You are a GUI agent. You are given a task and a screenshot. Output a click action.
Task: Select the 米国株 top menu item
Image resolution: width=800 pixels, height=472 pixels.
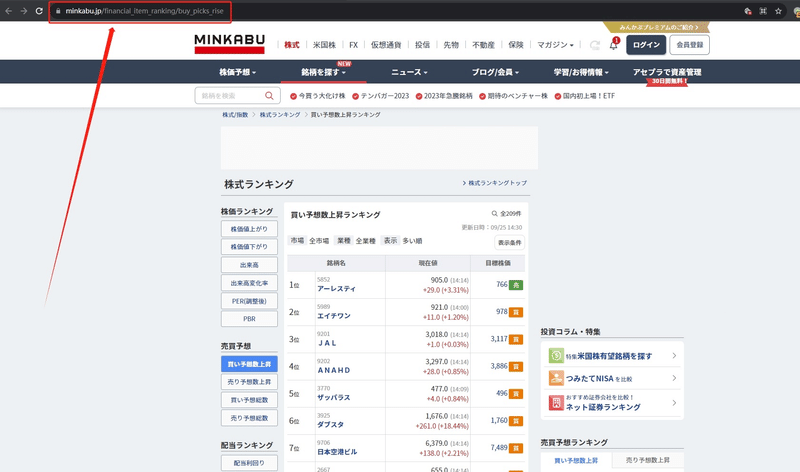[324, 45]
